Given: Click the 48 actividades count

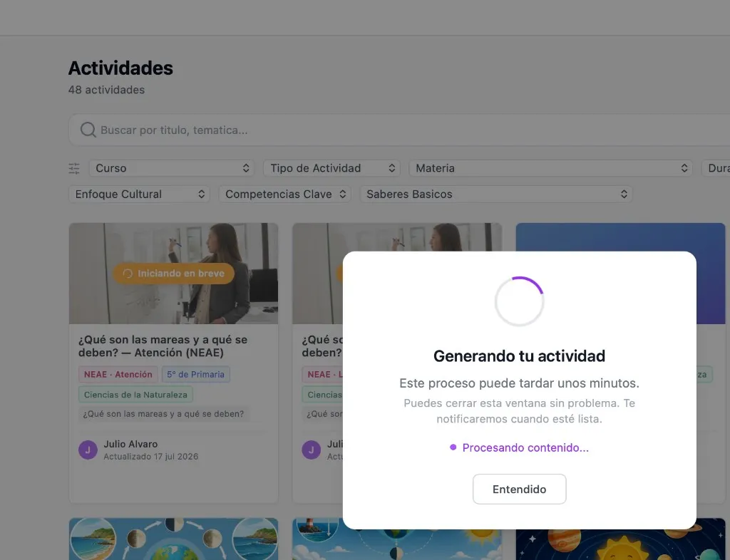Looking at the screenshot, I should pyautogui.click(x=107, y=90).
